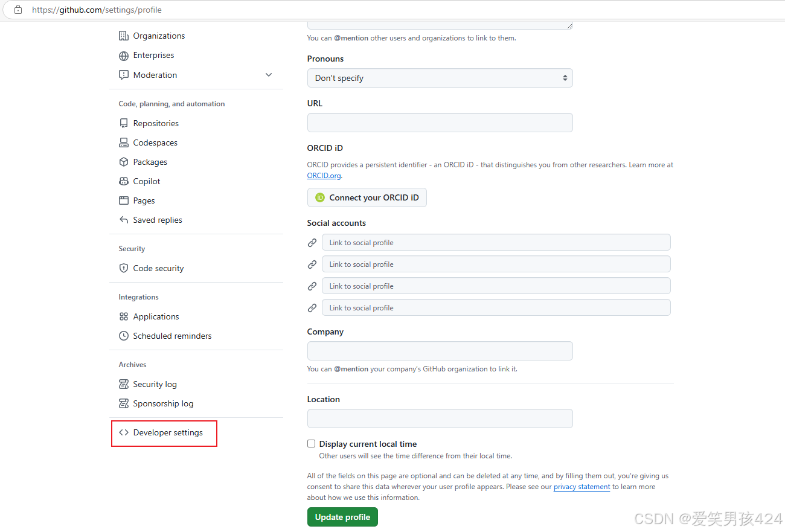Image resolution: width=785 pixels, height=532 pixels.
Task: Select the Copilot icon in sidebar
Action: (123, 181)
